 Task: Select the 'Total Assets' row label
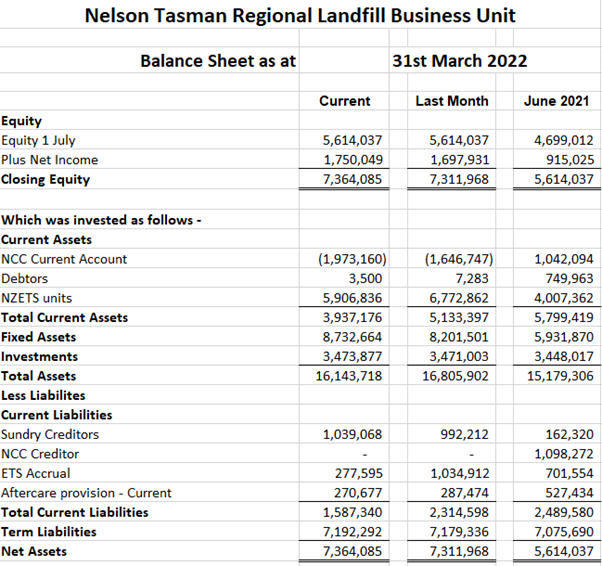tap(38, 376)
